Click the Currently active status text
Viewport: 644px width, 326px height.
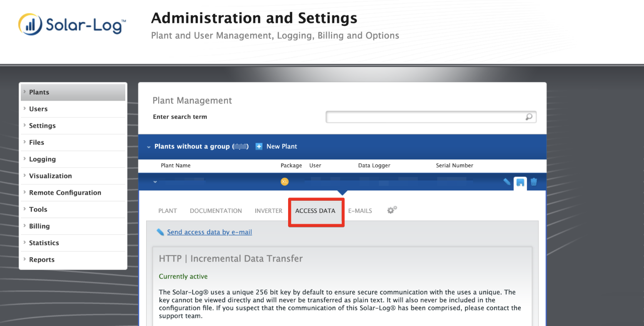coord(183,277)
